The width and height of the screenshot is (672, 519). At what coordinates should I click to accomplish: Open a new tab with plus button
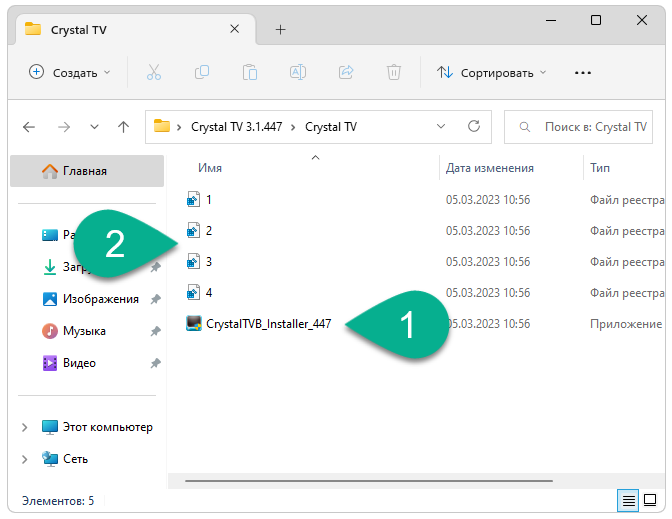pos(280,29)
